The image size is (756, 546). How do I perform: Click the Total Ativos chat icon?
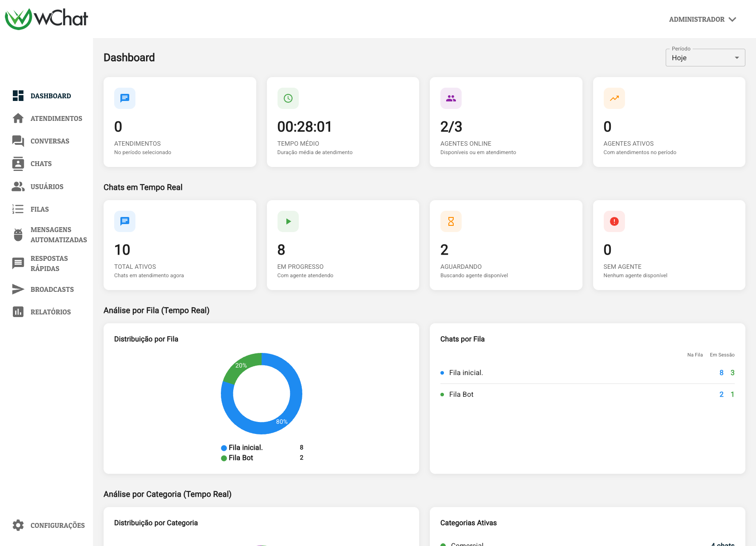(x=125, y=221)
